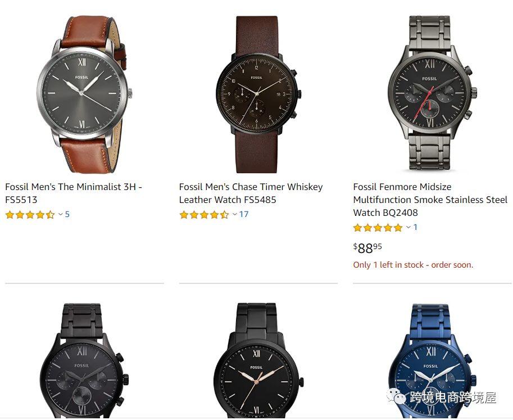Click the five-star rating of Fenmore watch
Image resolution: width=513 pixels, height=420 pixels.
[x=378, y=228]
